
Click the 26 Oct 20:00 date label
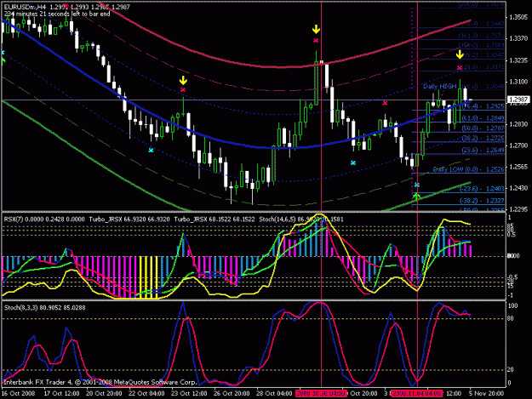coord(232,394)
